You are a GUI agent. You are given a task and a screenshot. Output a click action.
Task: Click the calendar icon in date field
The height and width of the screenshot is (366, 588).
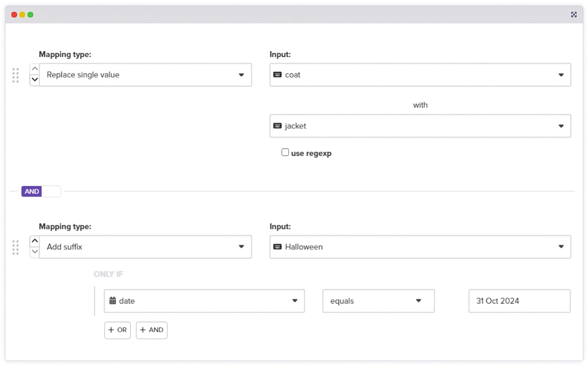click(113, 301)
